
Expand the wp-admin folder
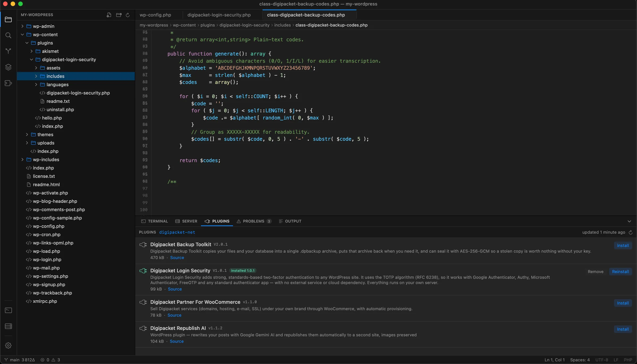point(22,26)
